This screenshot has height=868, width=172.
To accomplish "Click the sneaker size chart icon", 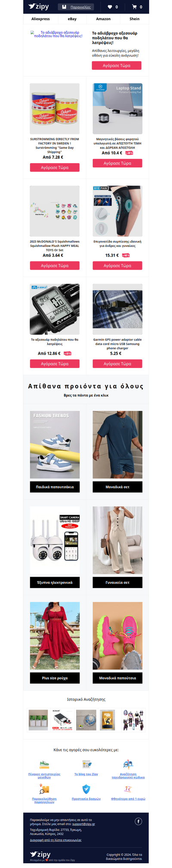I will [x=44, y=765].
